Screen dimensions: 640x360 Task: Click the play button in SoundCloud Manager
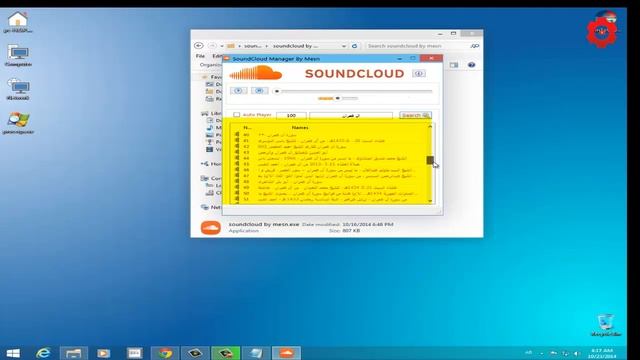pyautogui.click(x=238, y=91)
